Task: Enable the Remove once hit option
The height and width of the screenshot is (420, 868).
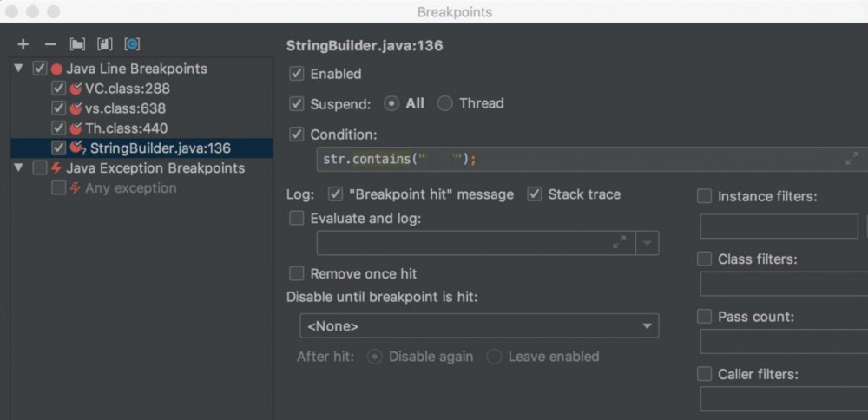Action: coord(297,273)
